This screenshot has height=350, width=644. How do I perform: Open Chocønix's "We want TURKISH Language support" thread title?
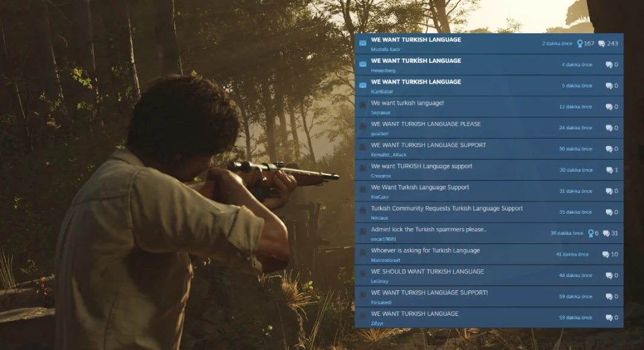pos(421,167)
